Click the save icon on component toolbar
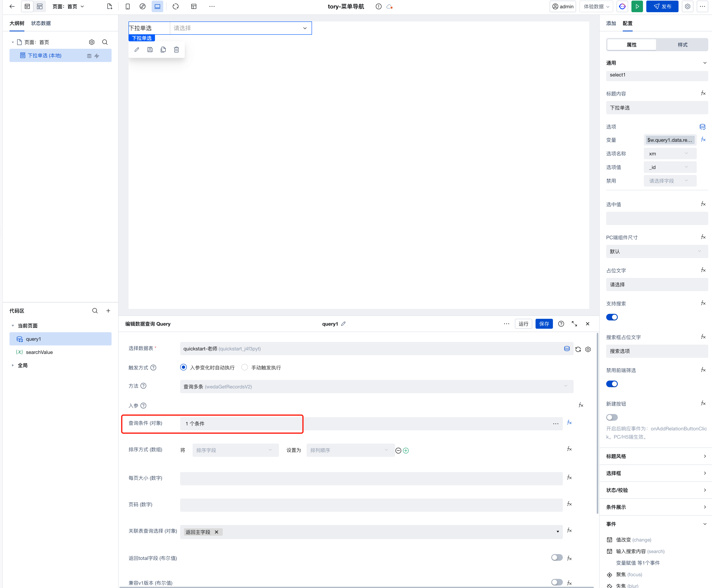Viewport: 712px width, 588px height. [x=150, y=49]
